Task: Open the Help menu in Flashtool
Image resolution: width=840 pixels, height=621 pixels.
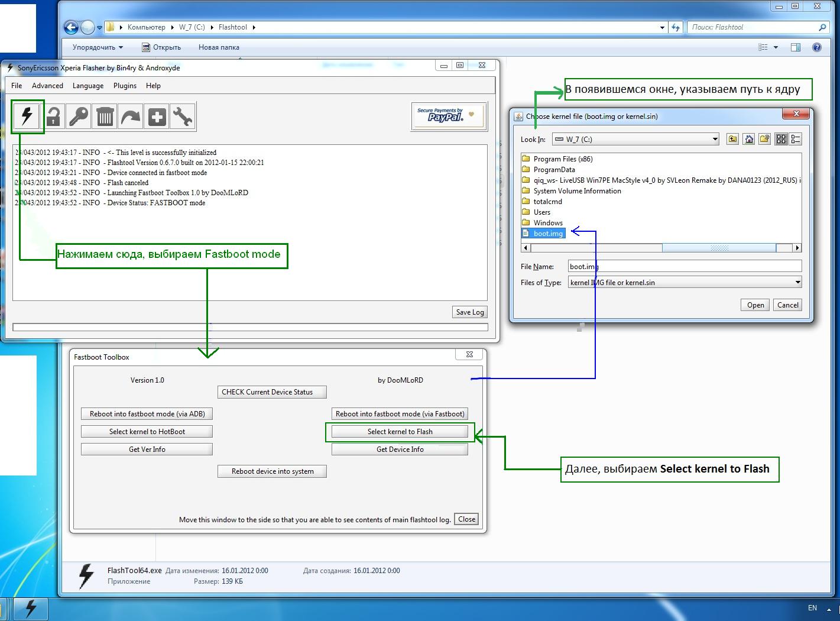Action: (x=153, y=86)
